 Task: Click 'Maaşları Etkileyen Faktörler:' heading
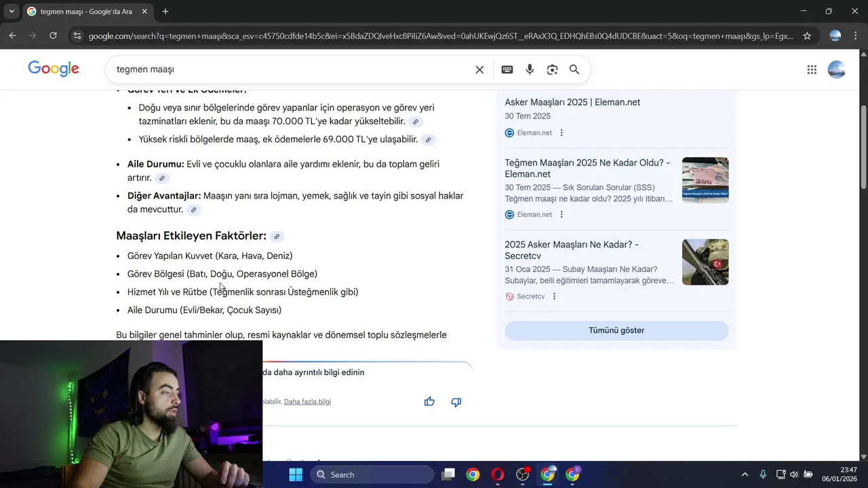pyautogui.click(x=191, y=236)
